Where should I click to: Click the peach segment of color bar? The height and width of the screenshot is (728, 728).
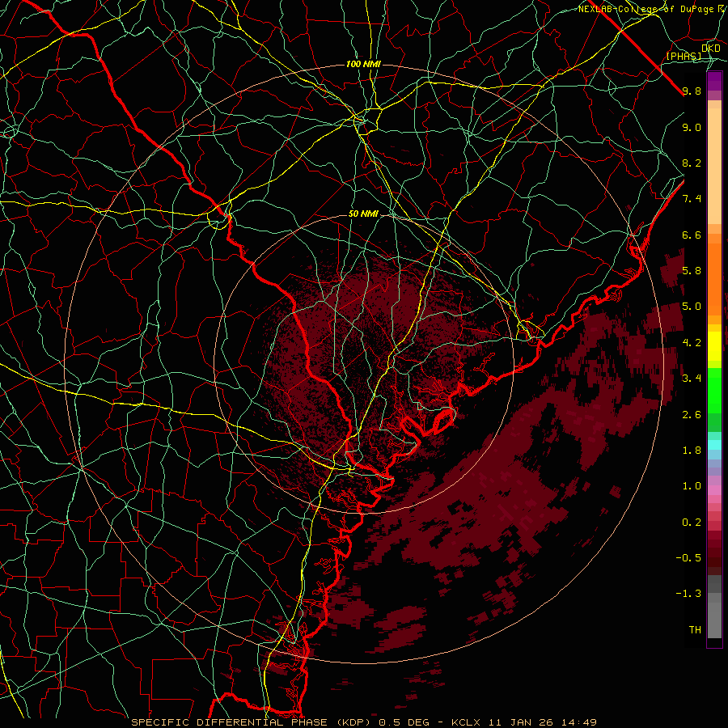(714, 163)
